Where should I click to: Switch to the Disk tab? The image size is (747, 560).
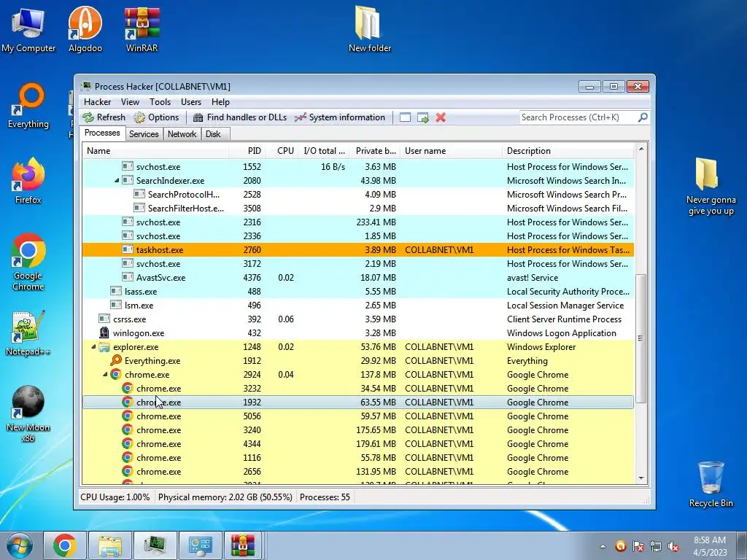[x=214, y=134]
